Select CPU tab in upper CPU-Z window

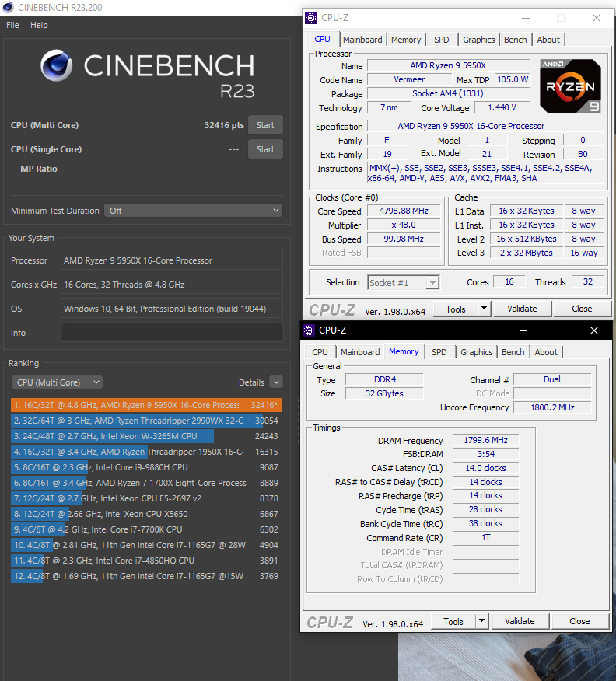[322, 39]
